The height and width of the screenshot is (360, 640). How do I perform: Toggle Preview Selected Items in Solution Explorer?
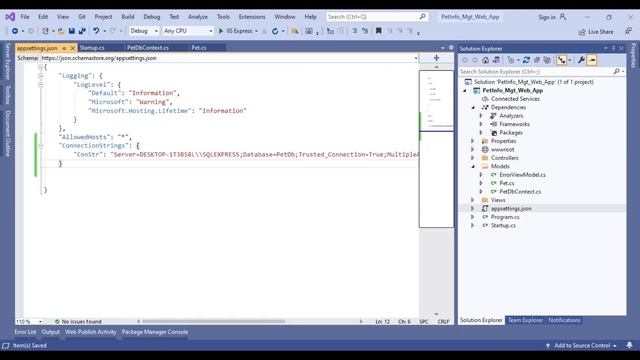pyautogui.click(x=592, y=60)
